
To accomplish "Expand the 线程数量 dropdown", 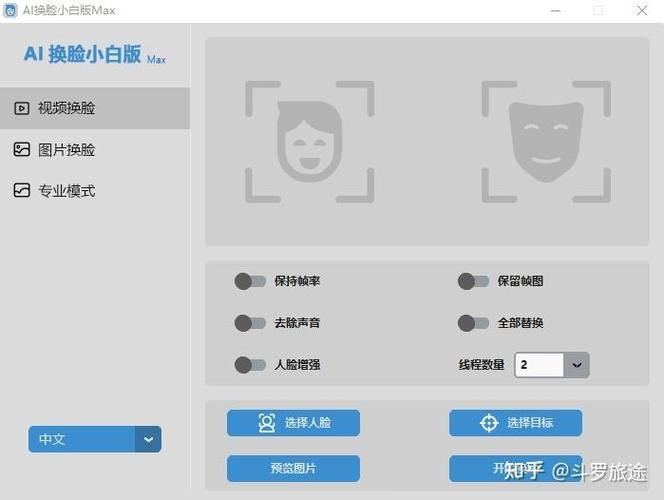I will pos(576,365).
